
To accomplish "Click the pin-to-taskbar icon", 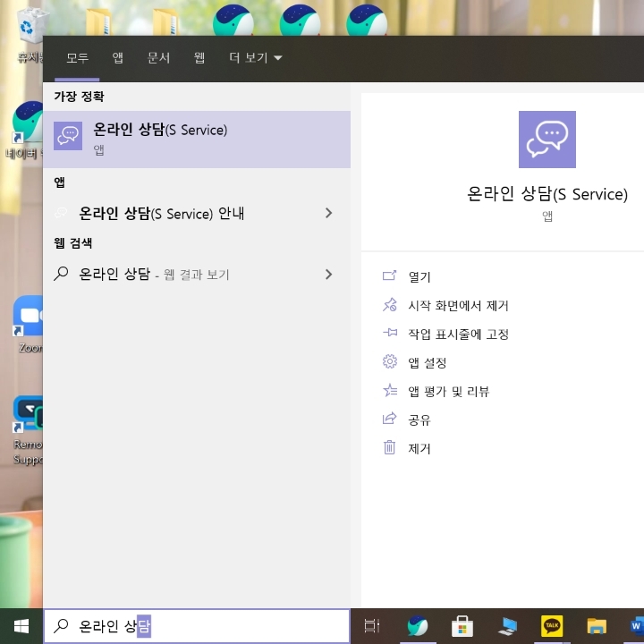I will pyautogui.click(x=390, y=333).
